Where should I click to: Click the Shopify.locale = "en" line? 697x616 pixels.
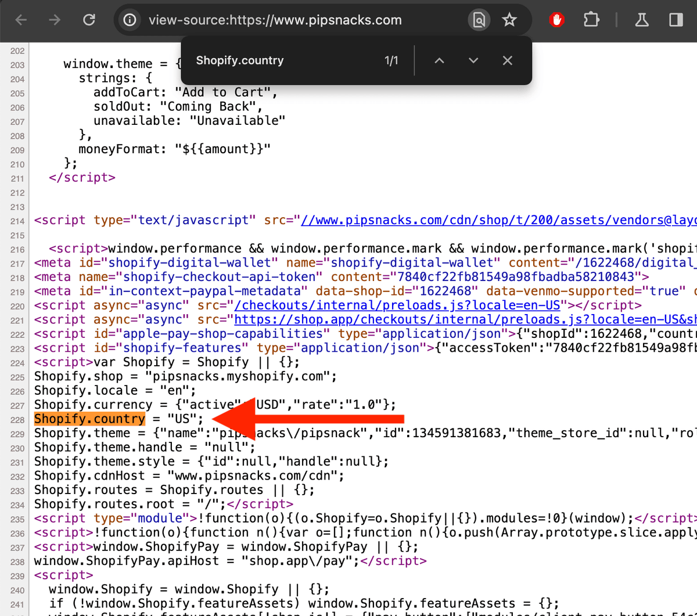pos(115,390)
